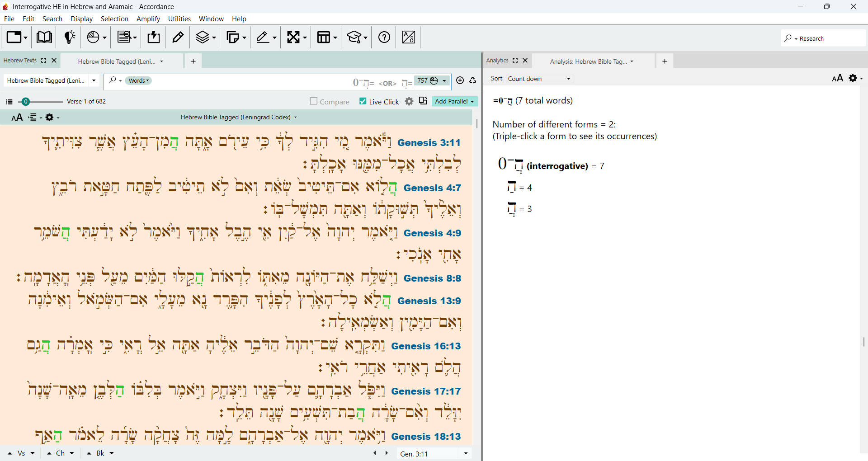Screen dimensions: 868x461
Task: Expand the Sort Count down dropdown
Action: [539, 79]
